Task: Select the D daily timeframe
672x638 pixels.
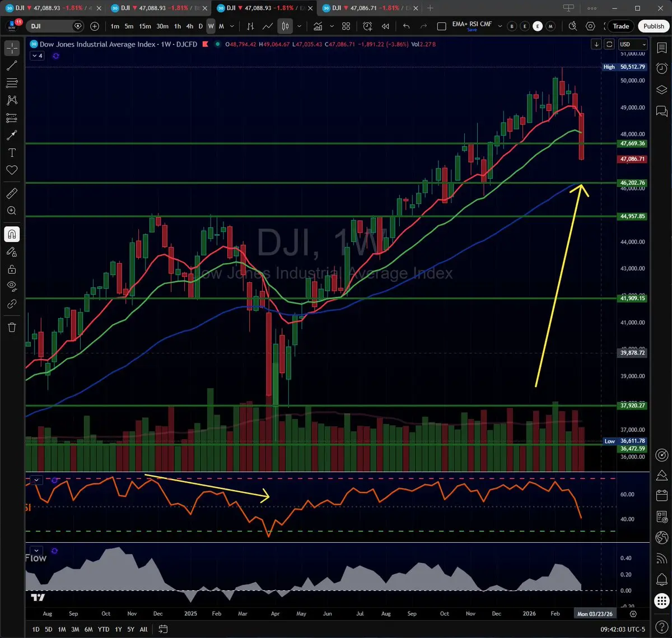Action: tap(200, 26)
